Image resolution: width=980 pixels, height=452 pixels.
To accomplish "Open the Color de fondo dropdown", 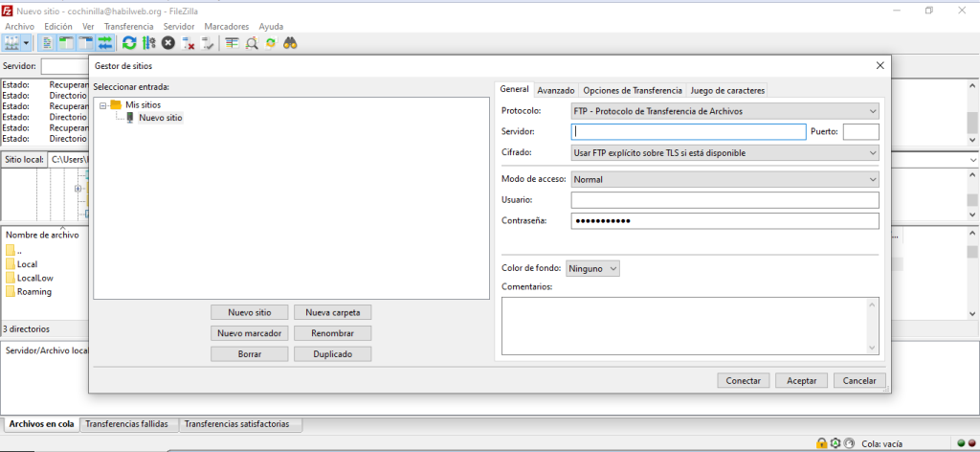I will pyautogui.click(x=592, y=268).
